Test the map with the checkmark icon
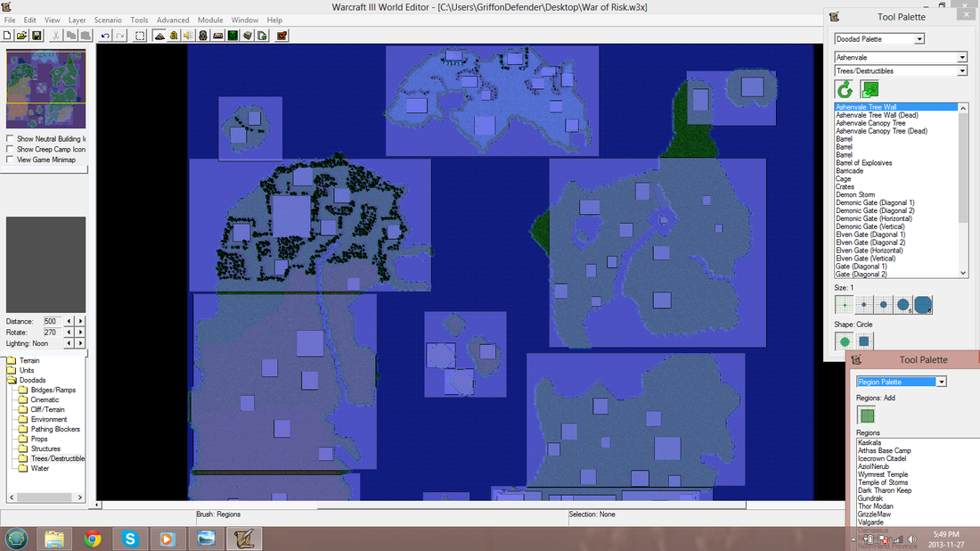Viewport: 980px width, 551px height. (x=282, y=36)
